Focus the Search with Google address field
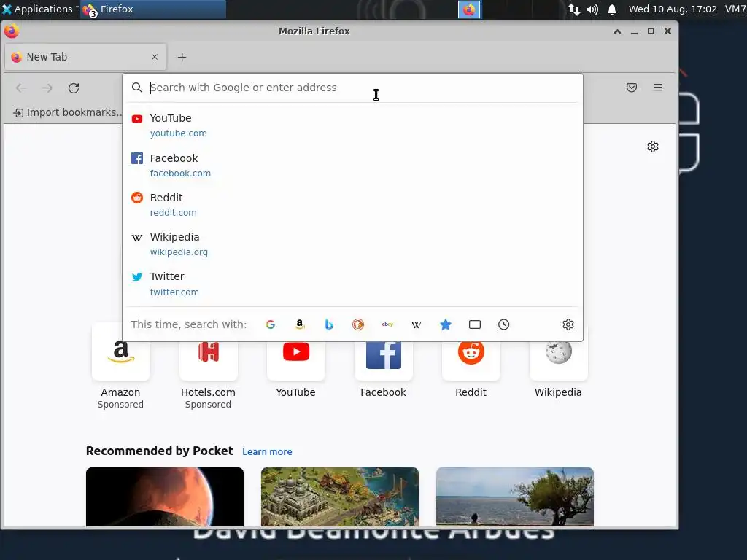The image size is (747, 560). (352, 87)
